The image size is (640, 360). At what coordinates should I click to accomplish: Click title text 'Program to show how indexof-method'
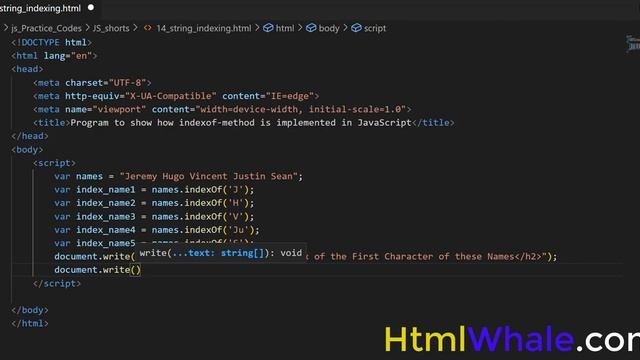point(162,123)
